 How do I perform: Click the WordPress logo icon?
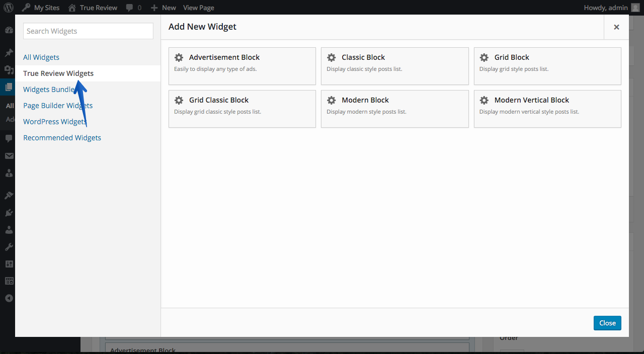point(9,8)
